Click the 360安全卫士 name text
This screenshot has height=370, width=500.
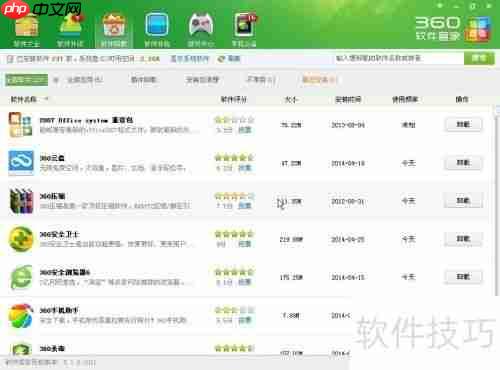point(60,234)
